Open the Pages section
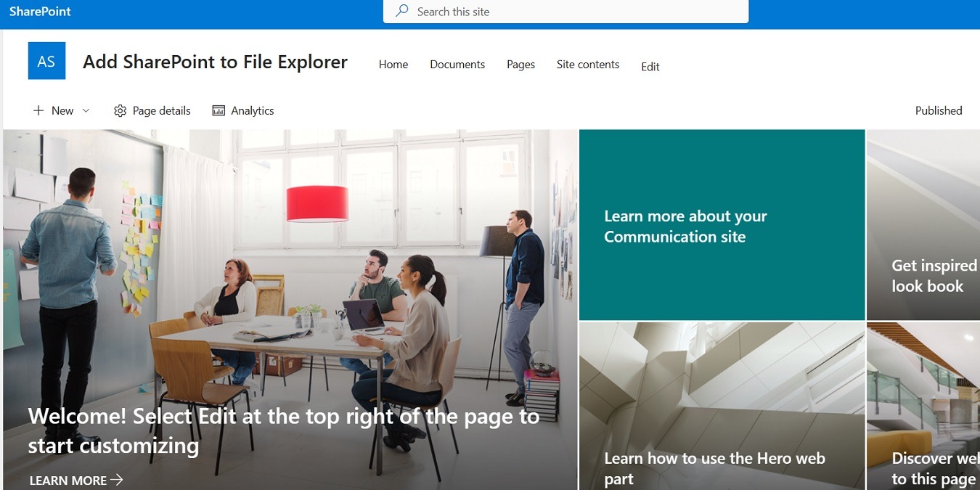The image size is (980, 490). point(520,65)
